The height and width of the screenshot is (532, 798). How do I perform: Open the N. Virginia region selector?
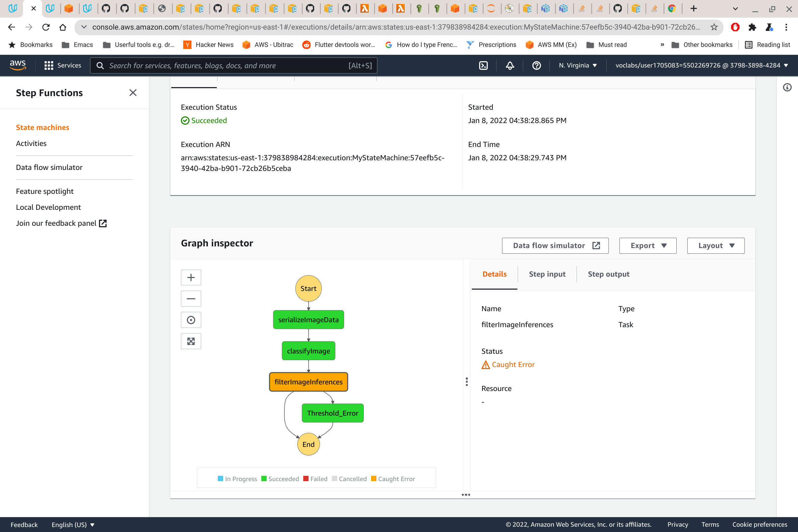tap(578, 66)
